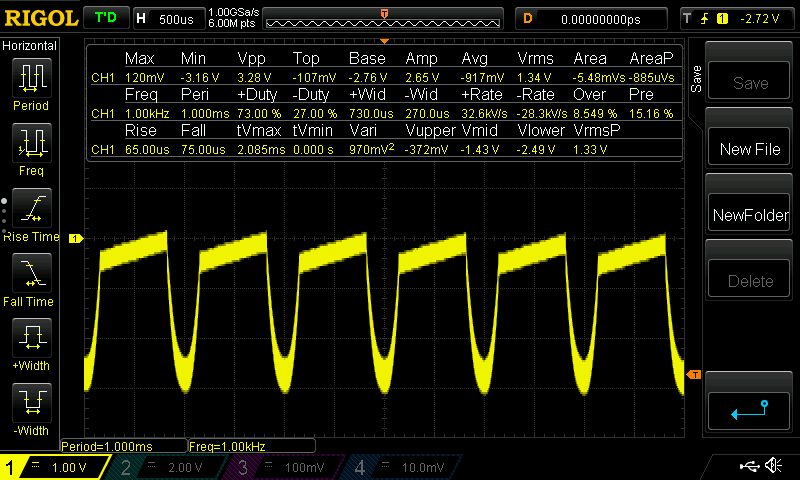Click the +Rate value 32.6kV/s
The height and width of the screenshot is (480, 800).
(x=484, y=113)
